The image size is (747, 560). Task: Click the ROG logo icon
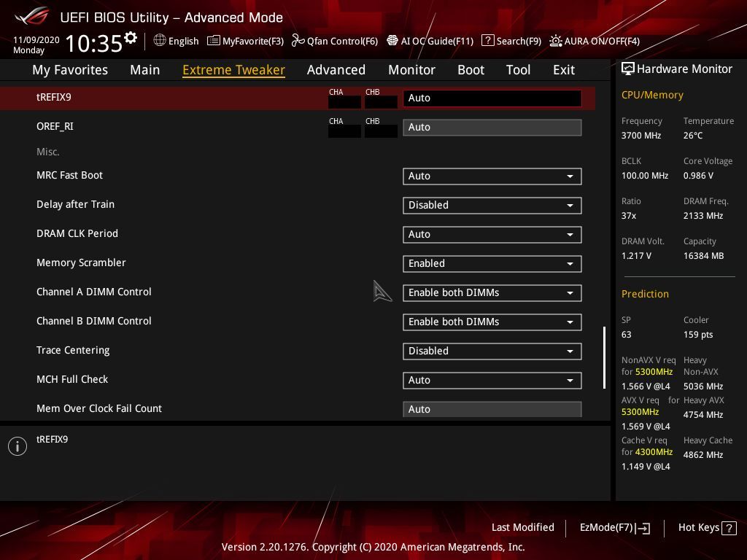[x=32, y=17]
